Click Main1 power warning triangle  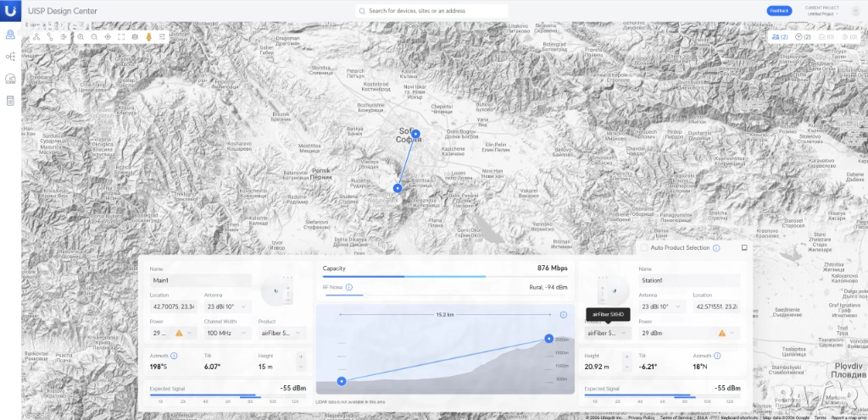pyautogui.click(x=179, y=334)
